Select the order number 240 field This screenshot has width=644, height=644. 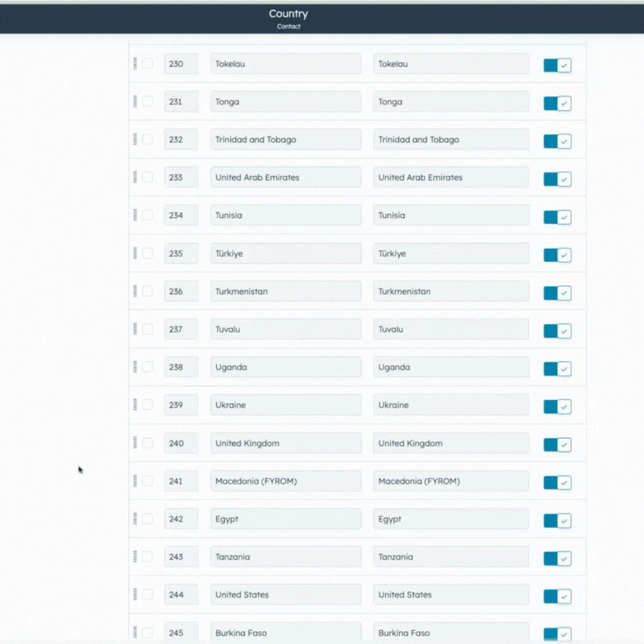(181, 443)
